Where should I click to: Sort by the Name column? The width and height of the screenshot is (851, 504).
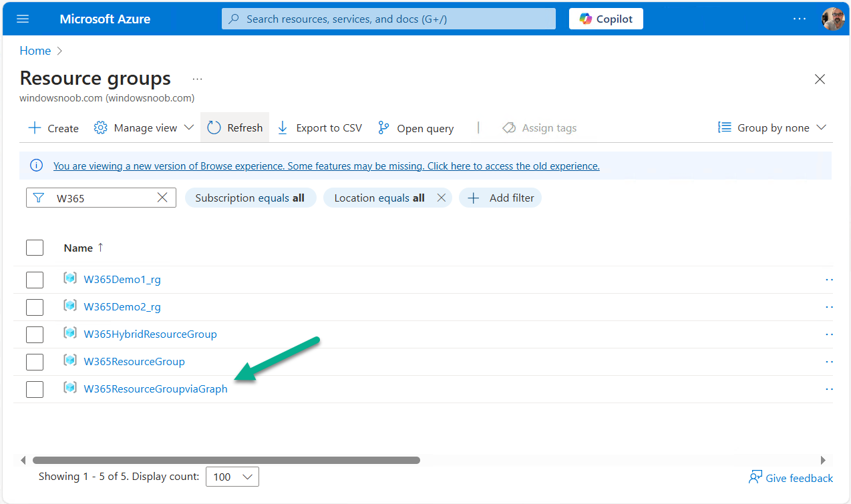[x=83, y=248]
